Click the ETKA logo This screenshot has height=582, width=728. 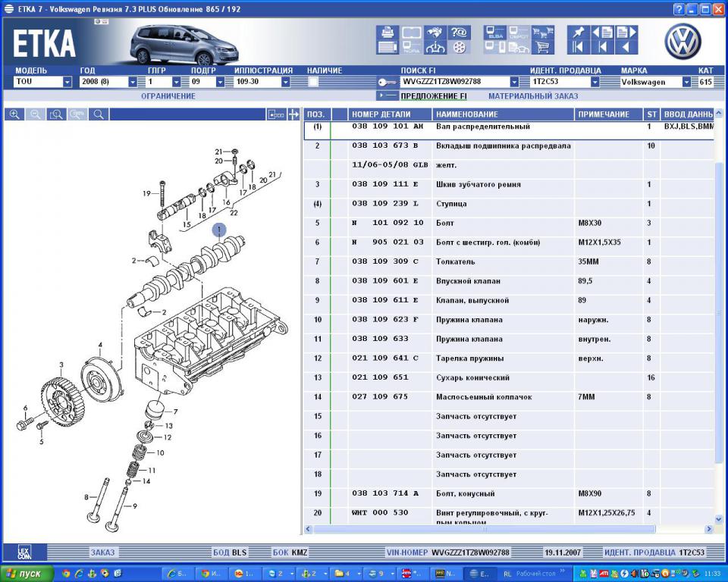pyautogui.click(x=44, y=43)
